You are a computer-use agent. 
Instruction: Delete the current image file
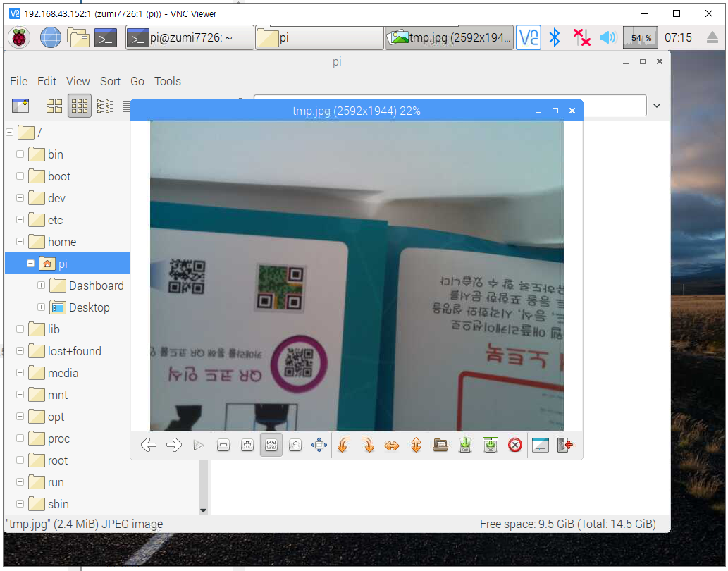point(515,446)
